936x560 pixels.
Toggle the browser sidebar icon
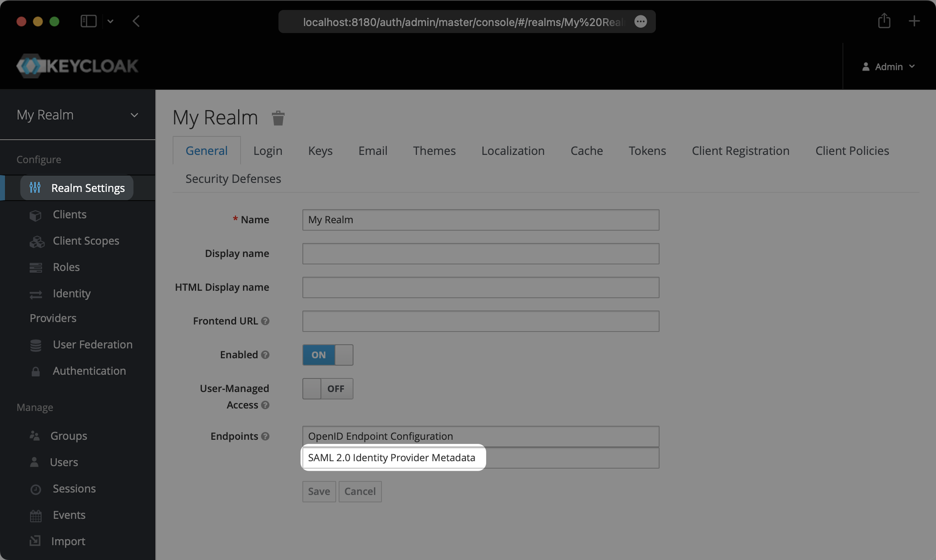[88, 21]
